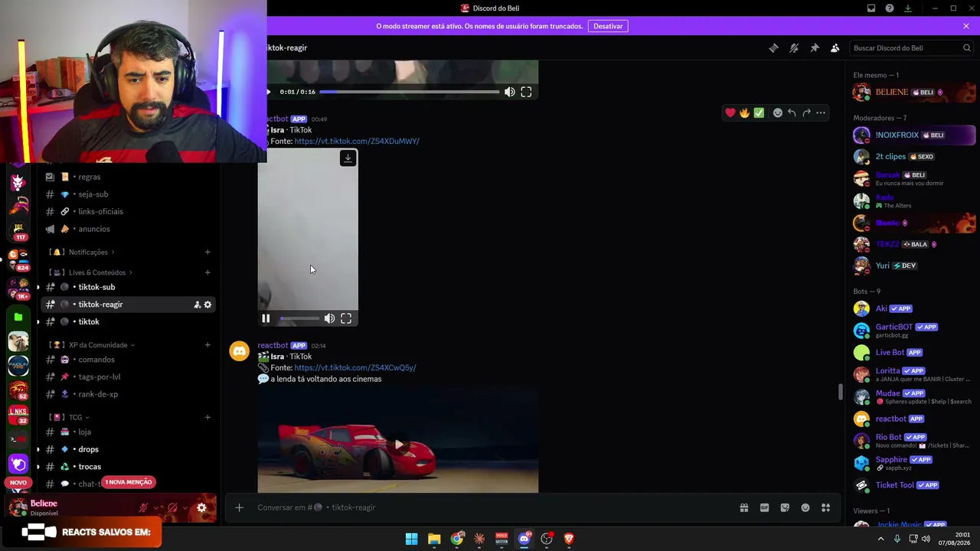Screen dimensions: 980x551
Task: Open audio output options chevron
Action: click(x=185, y=508)
